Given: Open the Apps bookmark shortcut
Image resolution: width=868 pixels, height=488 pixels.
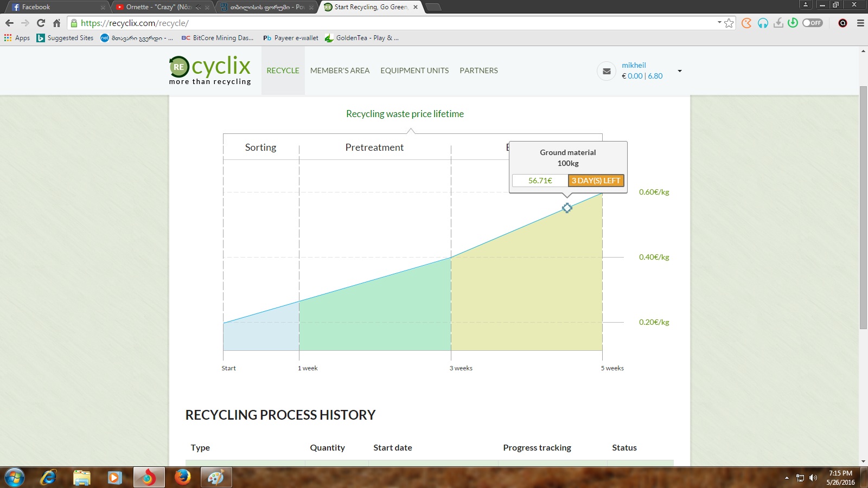Looking at the screenshot, I should pos(17,38).
